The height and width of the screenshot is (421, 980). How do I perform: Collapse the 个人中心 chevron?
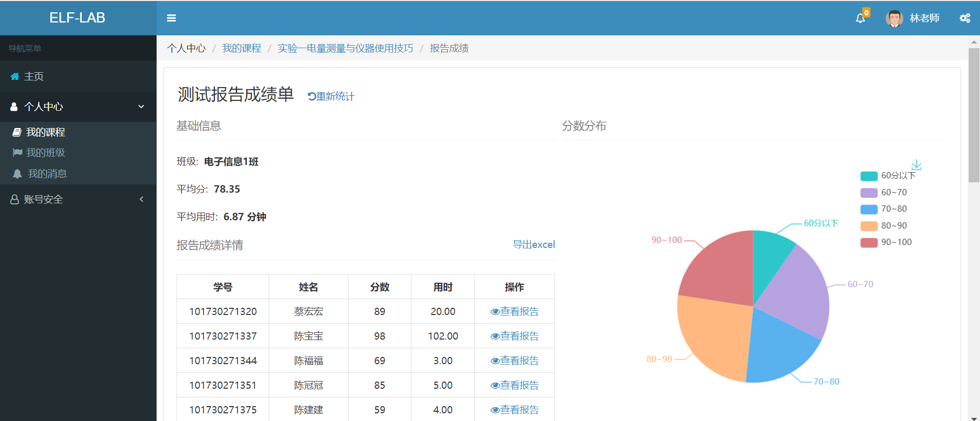pyautogui.click(x=141, y=107)
